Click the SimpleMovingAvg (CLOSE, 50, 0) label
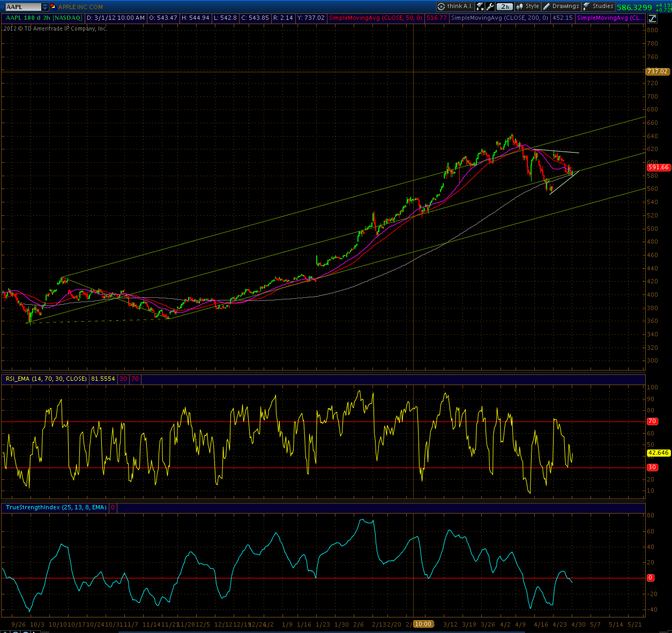672x633 pixels. pos(376,18)
